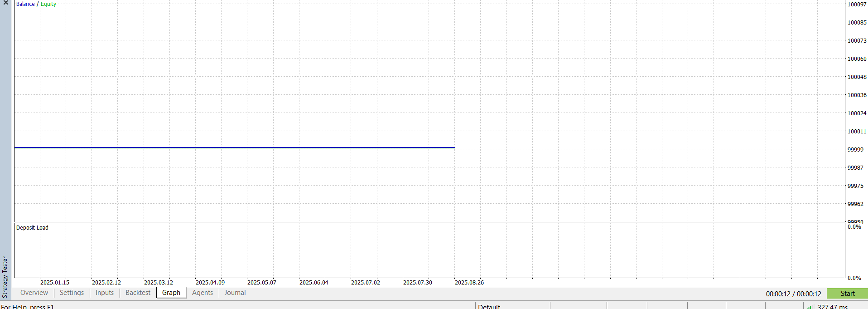View the Journal tab
The height and width of the screenshot is (309, 868).
(235, 293)
